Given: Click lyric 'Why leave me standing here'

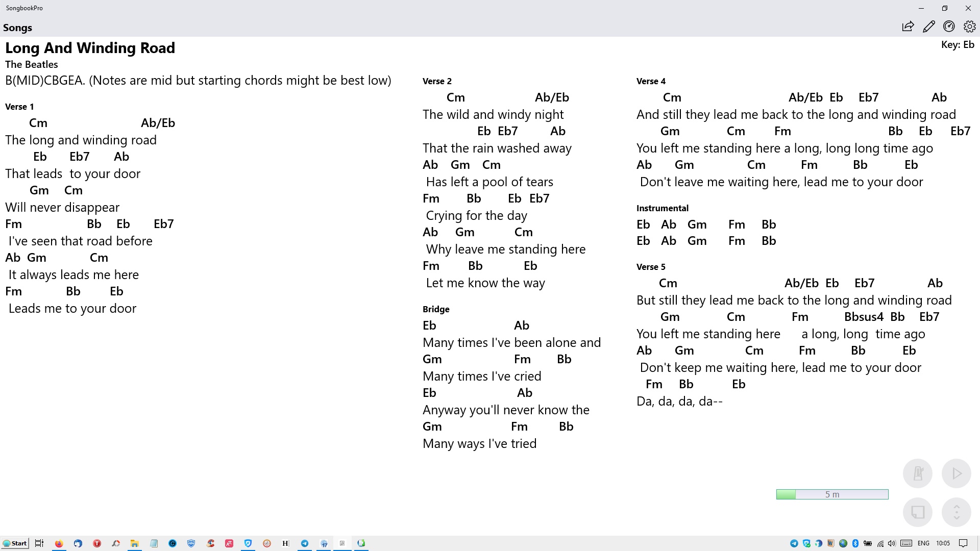Looking at the screenshot, I should click(506, 249).
